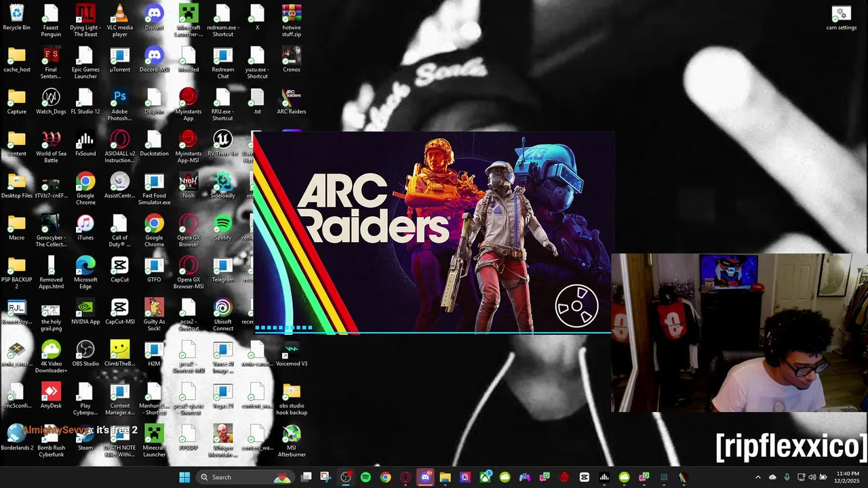The width and height of the screenshot is (868, 488).
Task: Open the Recycle Bin desktop icon
Action: click(16, 18)
